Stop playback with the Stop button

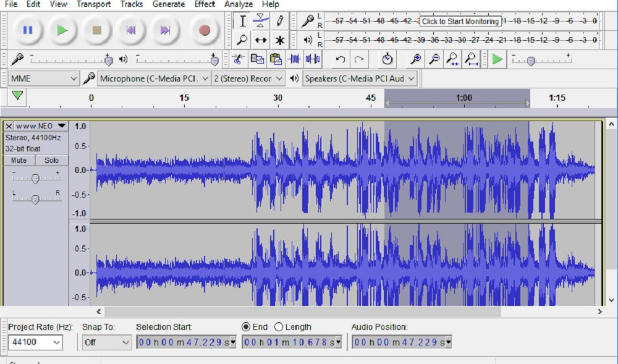(96, 30)
